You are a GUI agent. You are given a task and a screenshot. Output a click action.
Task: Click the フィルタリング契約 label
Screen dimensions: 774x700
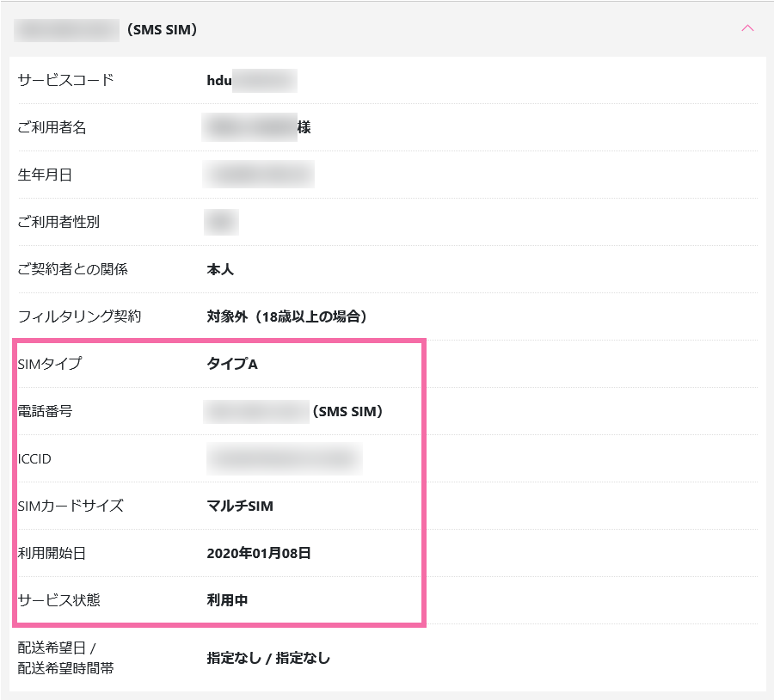[79, 316]
